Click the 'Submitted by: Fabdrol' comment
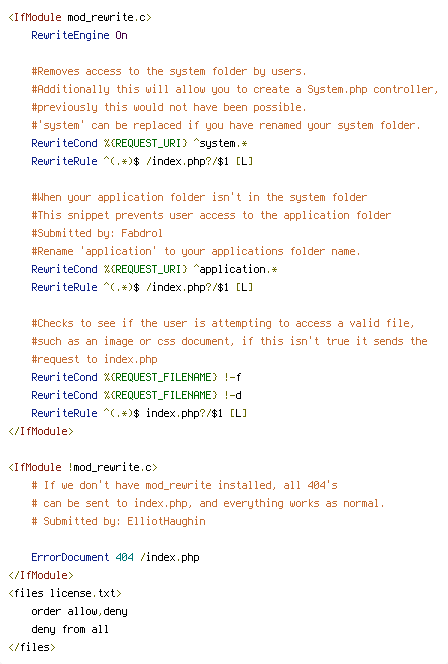Image resolution: width=448 pixels, height=664 pixels. pos(97,233)
